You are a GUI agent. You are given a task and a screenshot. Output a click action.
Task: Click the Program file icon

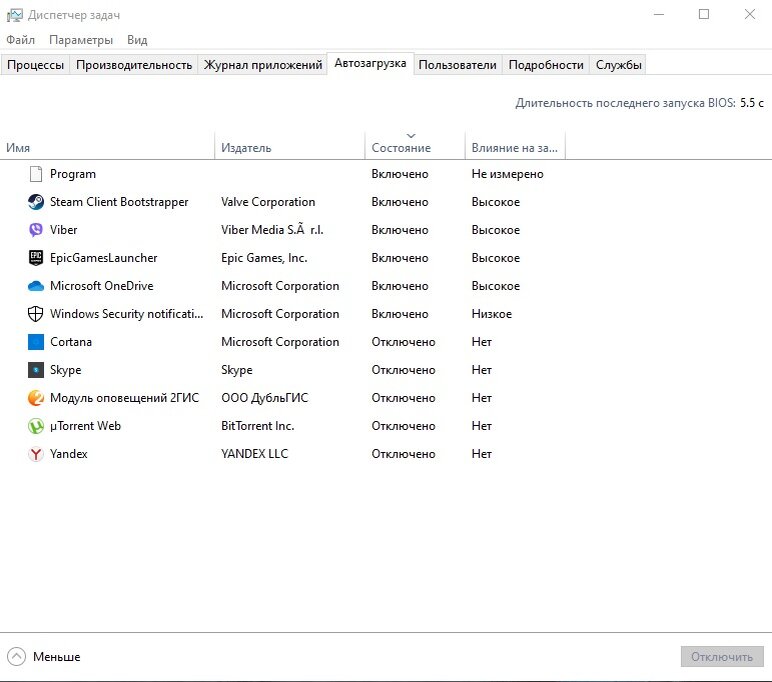coord(35,174)
